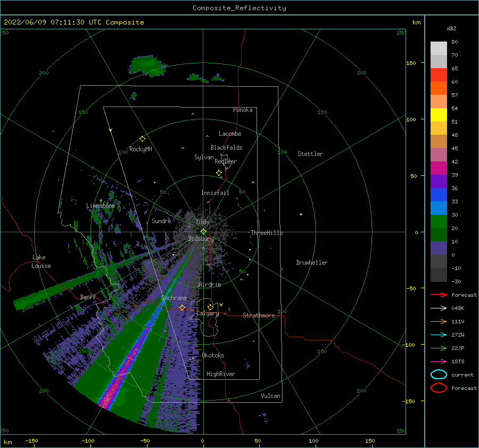Image resolution: width=479 pixels, height=448 pixels.
Task: Click the yellow diamond marker below RedDeer
Action: [x=219, y=173]
